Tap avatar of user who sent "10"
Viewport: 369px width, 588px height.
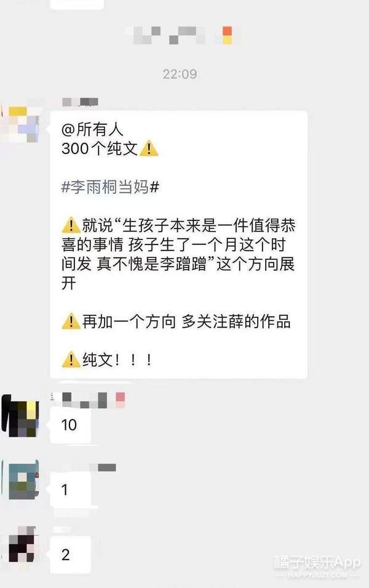(x=21, y=416)
